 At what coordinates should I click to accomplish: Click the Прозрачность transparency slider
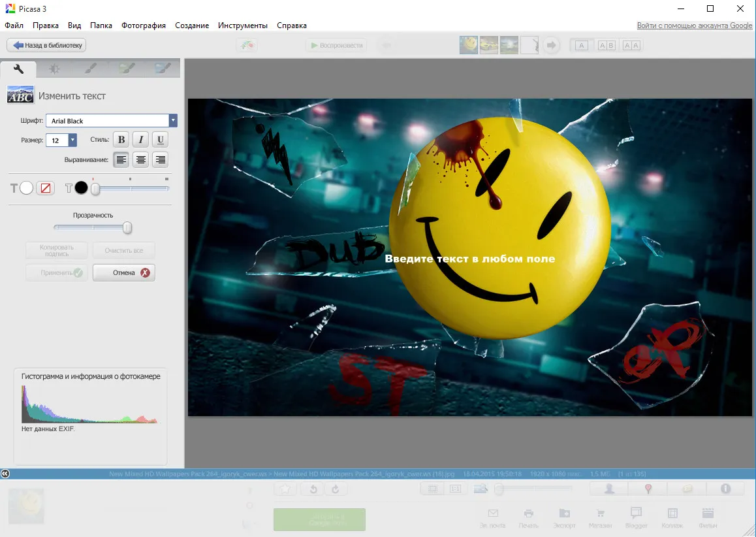[93, 227]
